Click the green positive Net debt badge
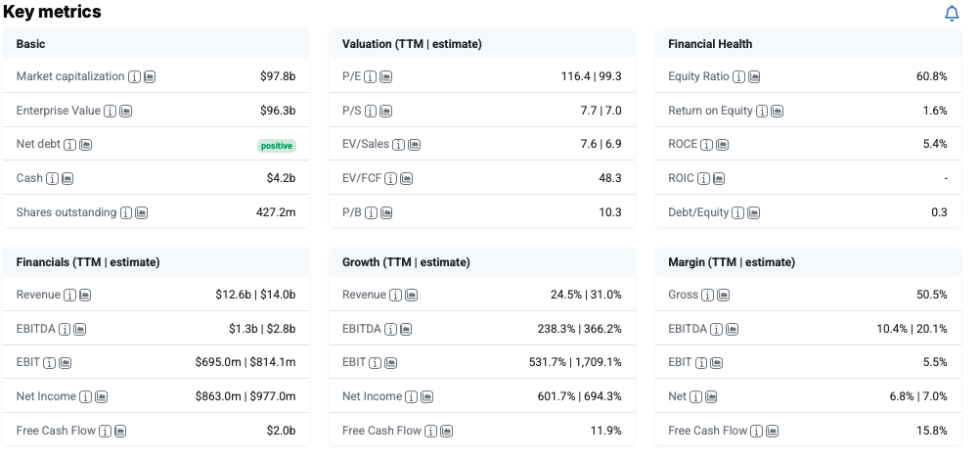 pos(276,146)
